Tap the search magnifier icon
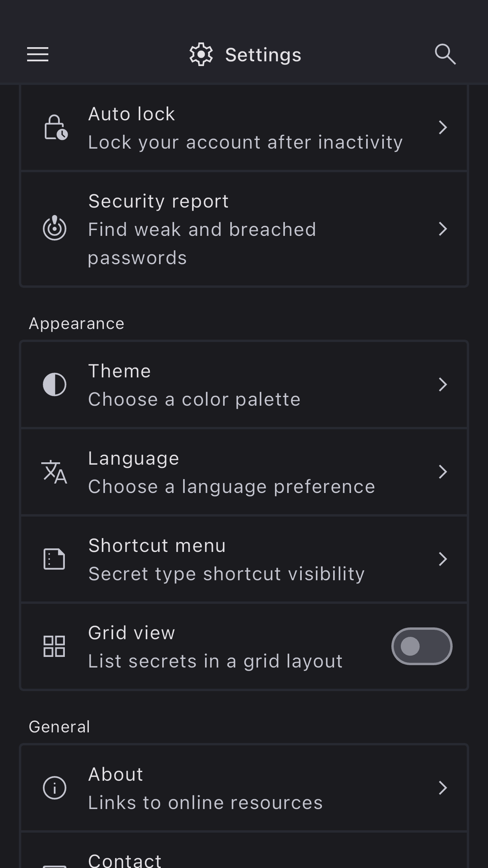The image size is (488, 868). click(445, 54)
